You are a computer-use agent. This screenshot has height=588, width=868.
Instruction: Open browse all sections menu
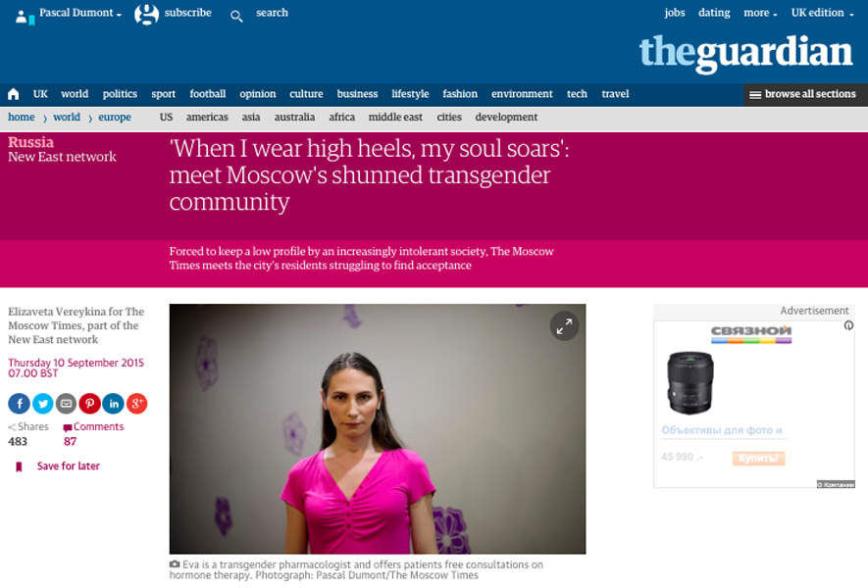[802, 95]
